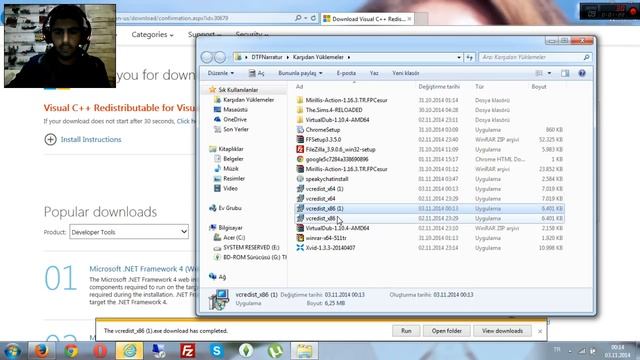
Task: Click E-posta in the Explorer toolbar
Action: (346, 73)
